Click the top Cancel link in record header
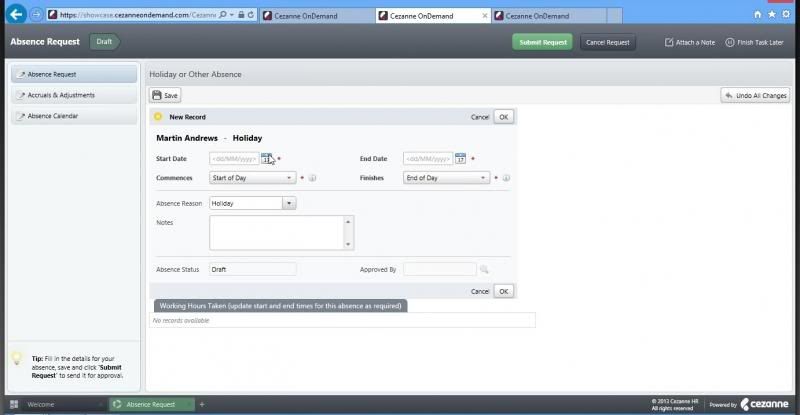 [480, 117]
